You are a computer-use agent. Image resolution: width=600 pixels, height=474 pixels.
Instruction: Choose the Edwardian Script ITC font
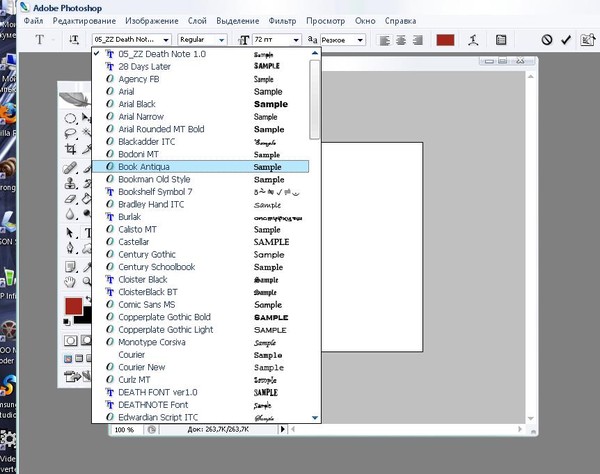point(201,417)
